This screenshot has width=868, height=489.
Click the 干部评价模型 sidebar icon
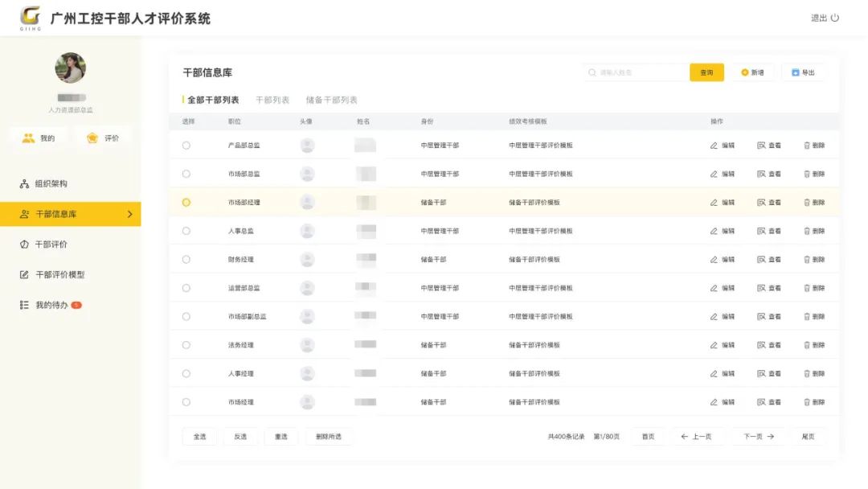pyautogui.click(x=24, y=275)
